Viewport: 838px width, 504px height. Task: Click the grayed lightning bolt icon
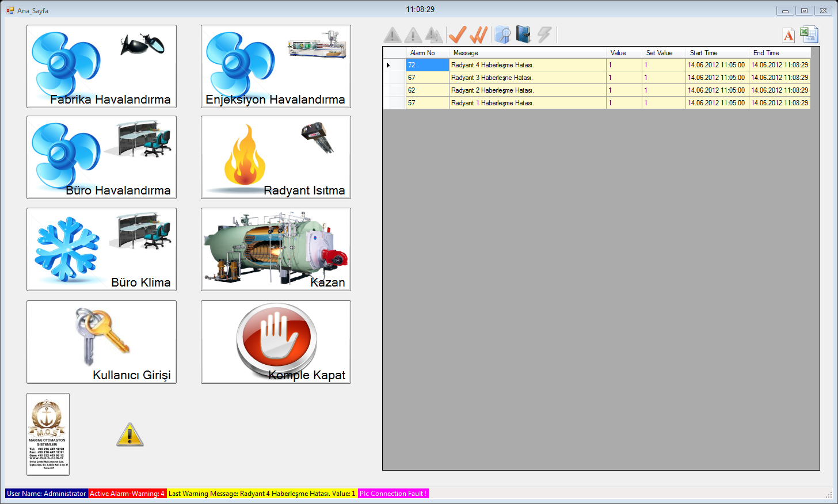544,35
